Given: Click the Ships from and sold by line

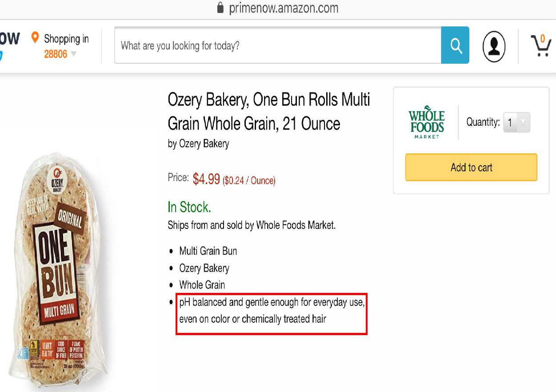Looking at the screenshot, I should (252, 225).
